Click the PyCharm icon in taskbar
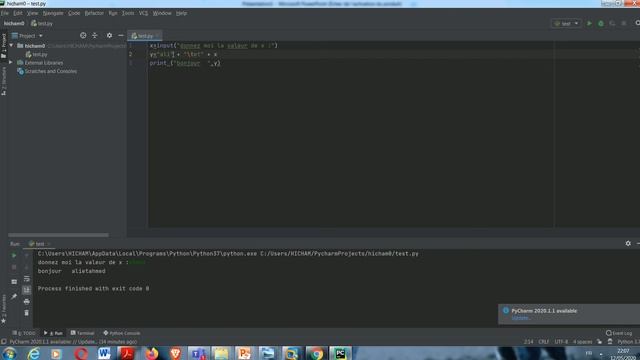640x360 pixels. point(340,353)
